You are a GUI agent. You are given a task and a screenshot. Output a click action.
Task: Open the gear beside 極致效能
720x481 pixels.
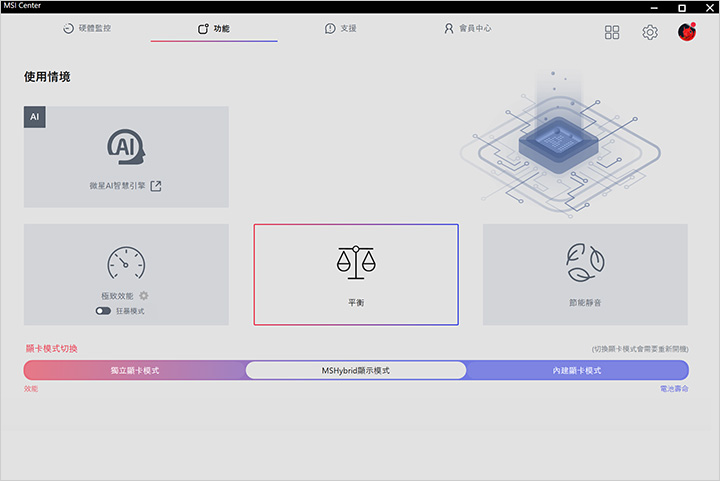(x=144, y=296)
